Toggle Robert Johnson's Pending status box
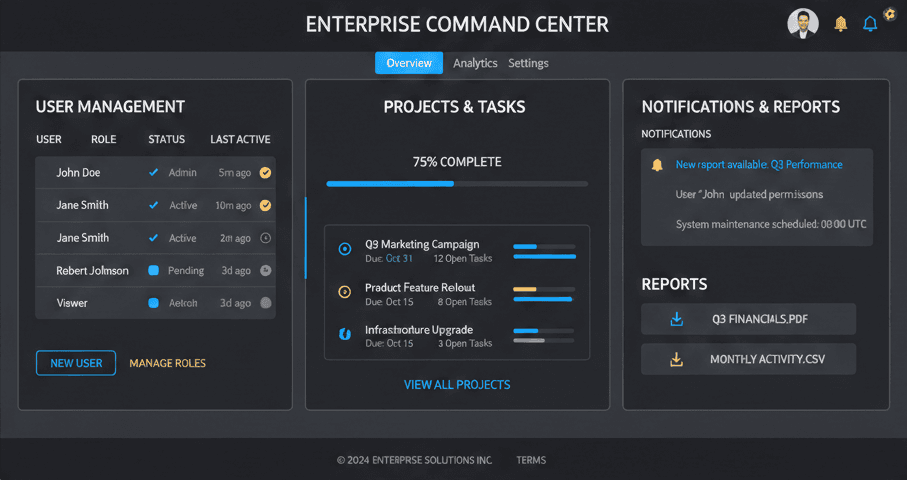Screen dimensions: 907x480 click(x=154, y=270)
